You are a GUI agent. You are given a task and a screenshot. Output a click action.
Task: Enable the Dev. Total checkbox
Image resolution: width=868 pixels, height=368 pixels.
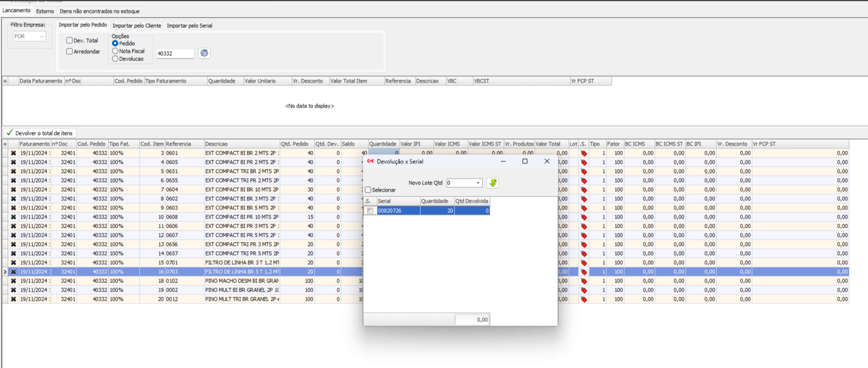pos(70,40)
